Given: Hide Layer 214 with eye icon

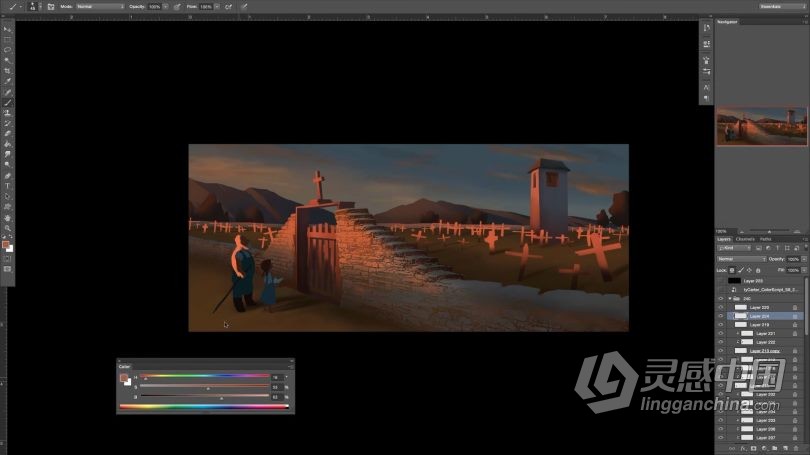Looking at the screenshot, I should pyautogui.click(x=721, y=316).
